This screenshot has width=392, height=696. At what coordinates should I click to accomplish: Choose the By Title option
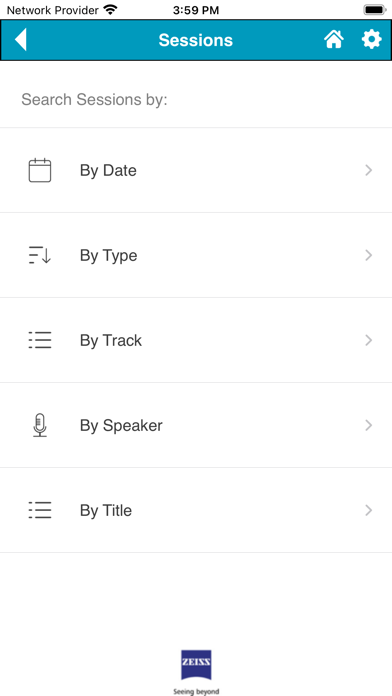tap(196, 510)
